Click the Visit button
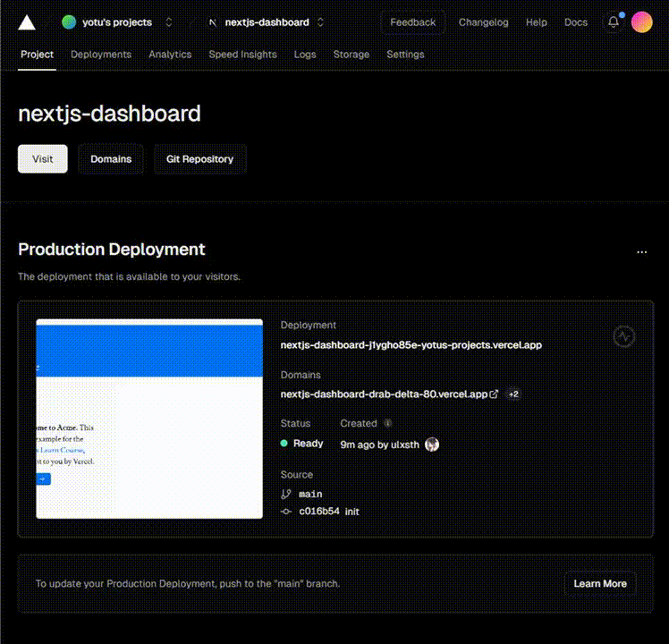The height and width of the screenshot is (644, 669). pos(43,158)
